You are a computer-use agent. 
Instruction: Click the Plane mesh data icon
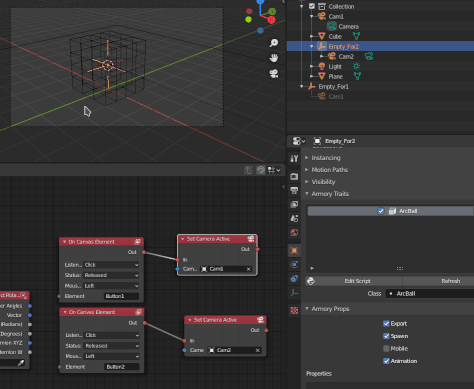357,76
